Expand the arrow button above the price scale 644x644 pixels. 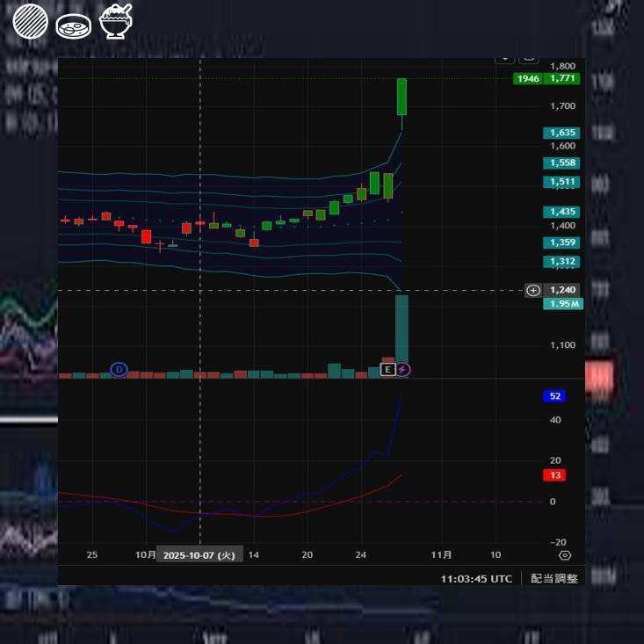504,60
